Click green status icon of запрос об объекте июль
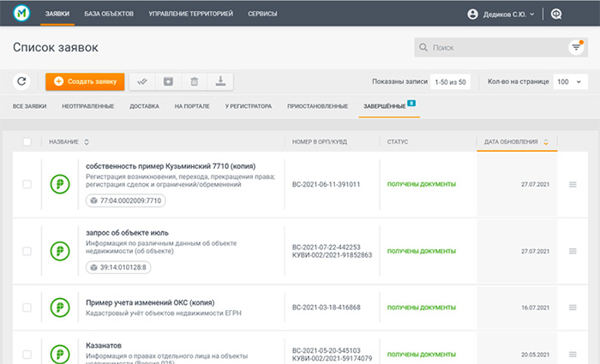This screenshot has width=600, height=364. pyautogui.click(x=60, y=251)
